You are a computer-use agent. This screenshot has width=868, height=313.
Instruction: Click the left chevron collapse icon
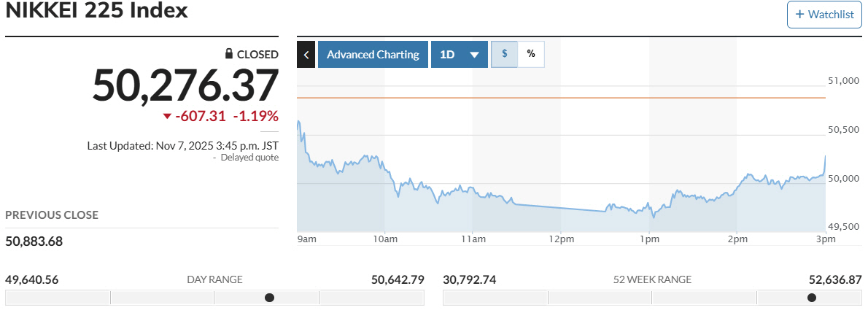click(306, 55)
